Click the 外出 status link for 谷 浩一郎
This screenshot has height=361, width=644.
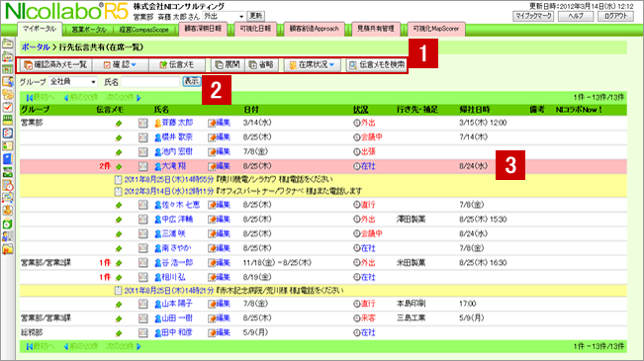pyautogui.click(x=368, y=263)
